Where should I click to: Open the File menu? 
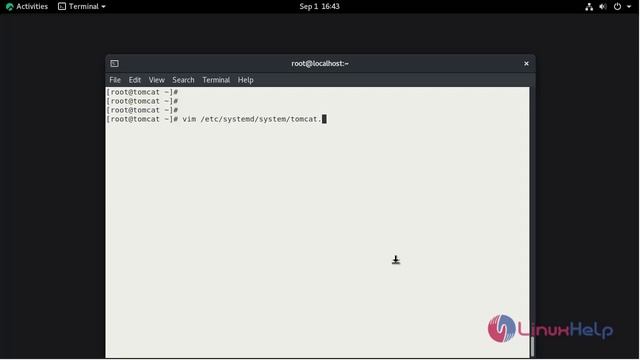point(115,80)
